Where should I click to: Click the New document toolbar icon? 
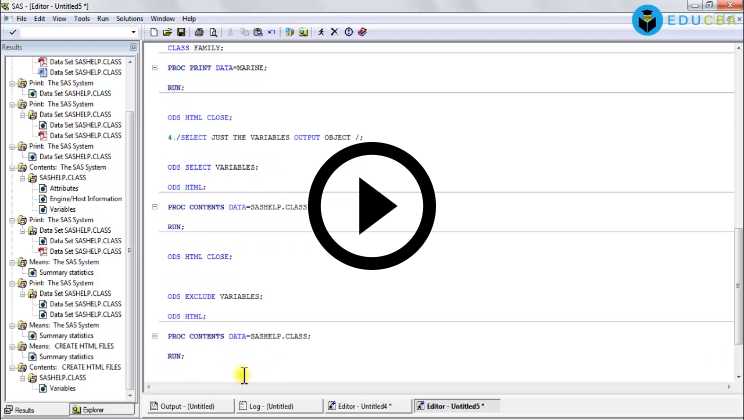154,33
